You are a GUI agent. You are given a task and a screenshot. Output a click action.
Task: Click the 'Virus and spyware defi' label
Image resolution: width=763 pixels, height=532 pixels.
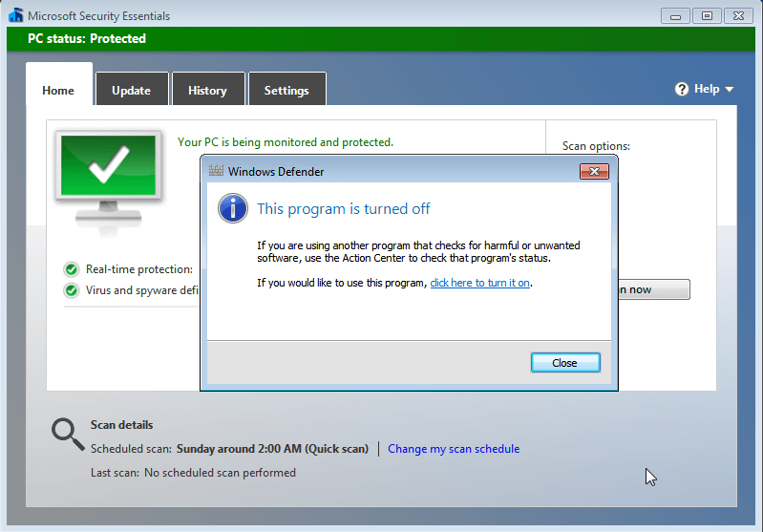pos(142,290)
